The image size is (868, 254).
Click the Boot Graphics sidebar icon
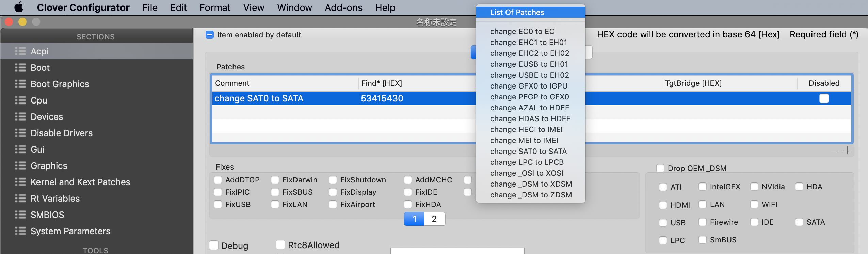coord(20,84)
